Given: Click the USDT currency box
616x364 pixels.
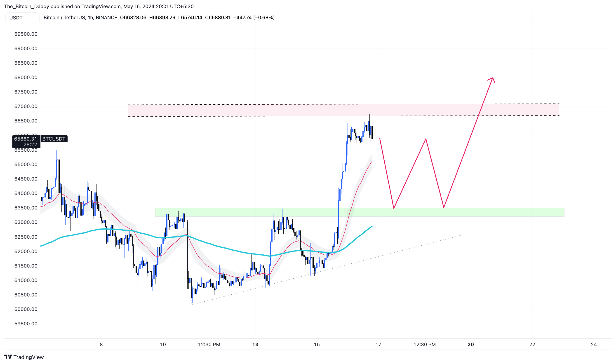Looking at the screenshot, I should [x=22, y=18].
